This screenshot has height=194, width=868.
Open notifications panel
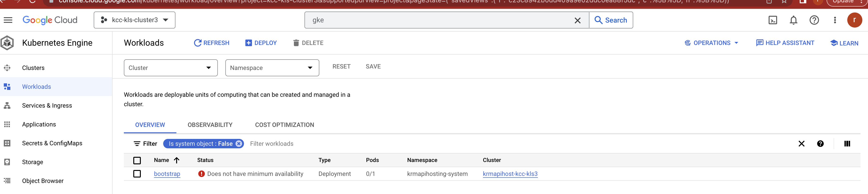794,20
